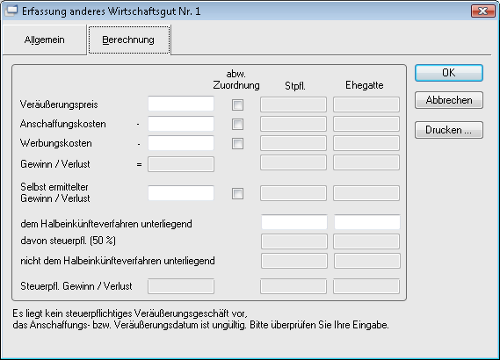Click Ehegatte Steuerpfl. Gewinn / Verlust field

pos(366,286)
